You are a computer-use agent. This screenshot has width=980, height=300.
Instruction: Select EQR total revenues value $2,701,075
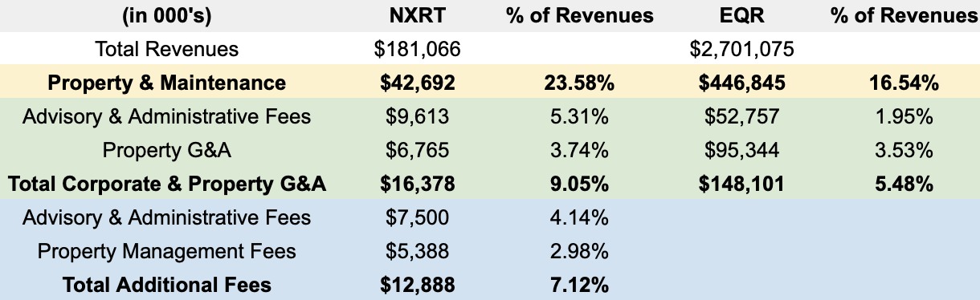click(741, 49)
